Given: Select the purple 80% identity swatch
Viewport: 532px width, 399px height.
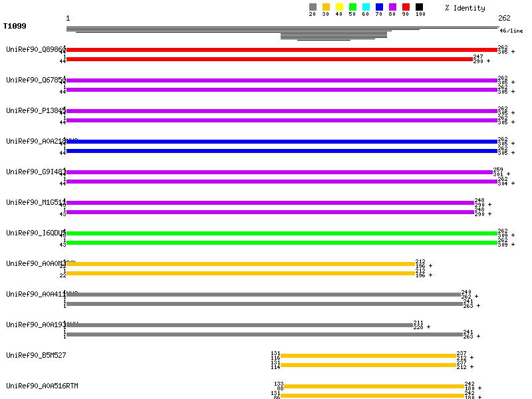Looking at the screenshot, I should pos(392,7).
